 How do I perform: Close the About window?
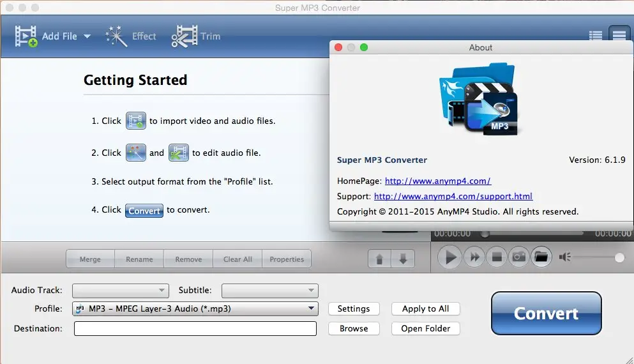[x=338, y=47]
